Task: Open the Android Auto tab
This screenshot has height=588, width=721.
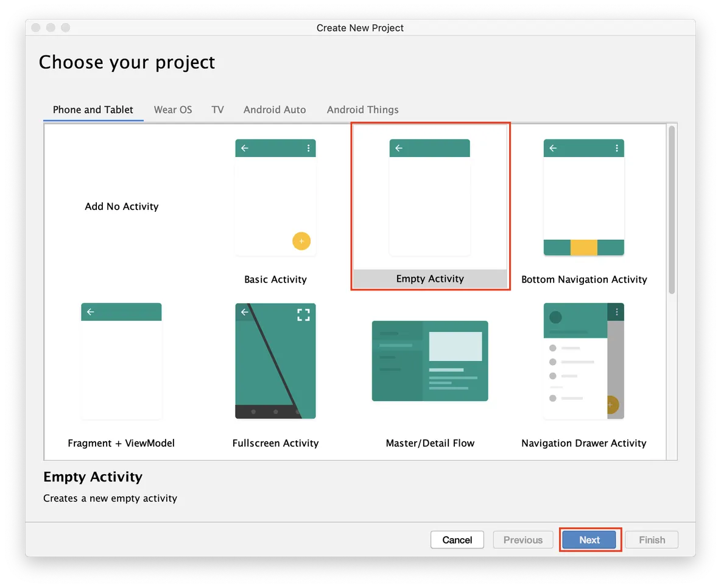Action: coord(275,110)
